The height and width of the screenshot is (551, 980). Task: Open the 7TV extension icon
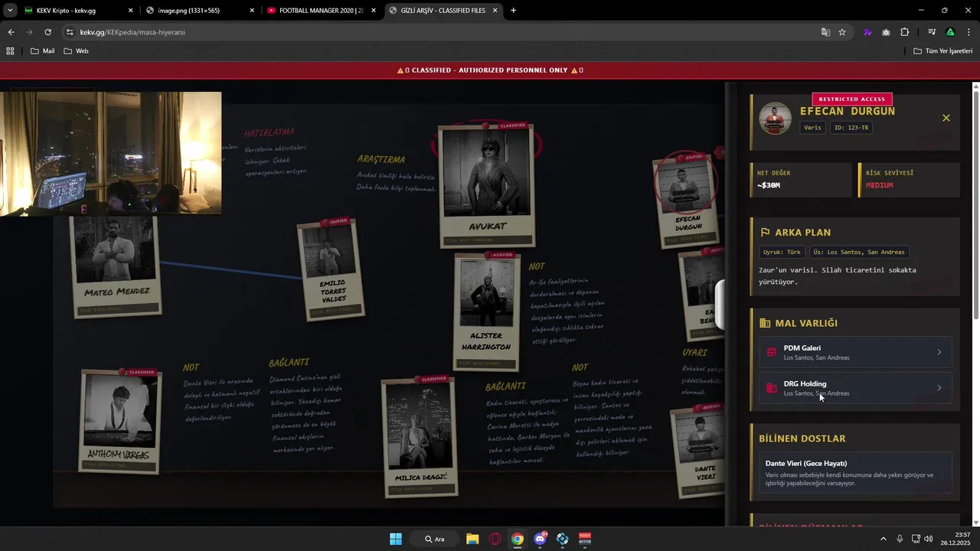[867, 32]
